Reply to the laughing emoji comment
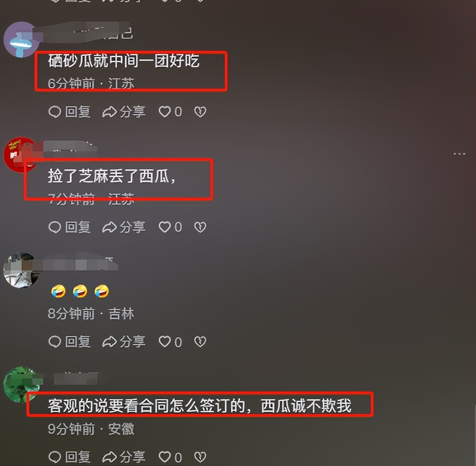476x466 pixels. [69, 342]
